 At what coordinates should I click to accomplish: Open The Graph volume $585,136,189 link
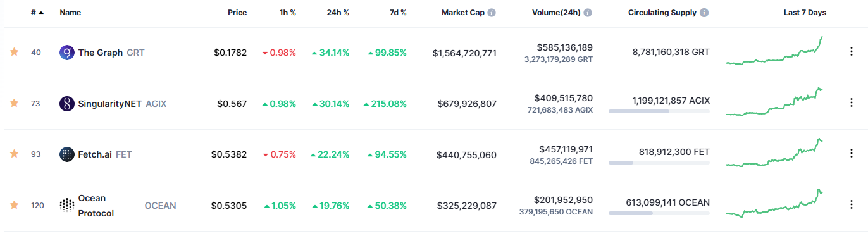[564, 47]
